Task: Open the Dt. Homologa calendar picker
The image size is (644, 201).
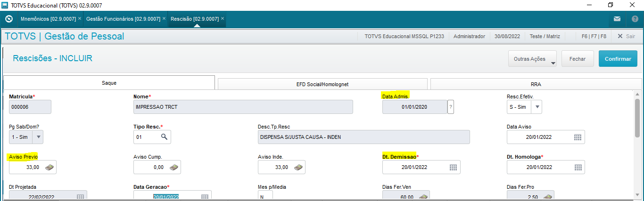Action: click(578, 167)
